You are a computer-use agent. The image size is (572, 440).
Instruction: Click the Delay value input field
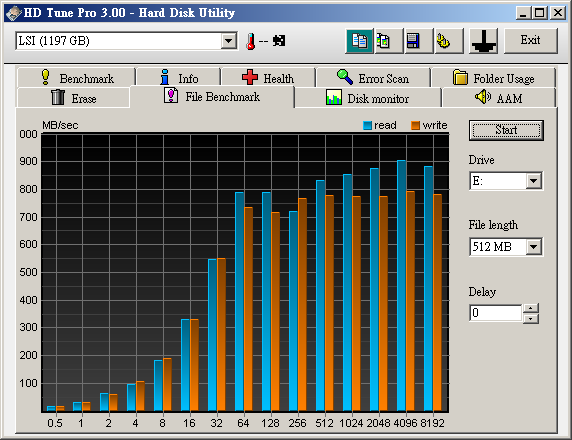[496, 313]
